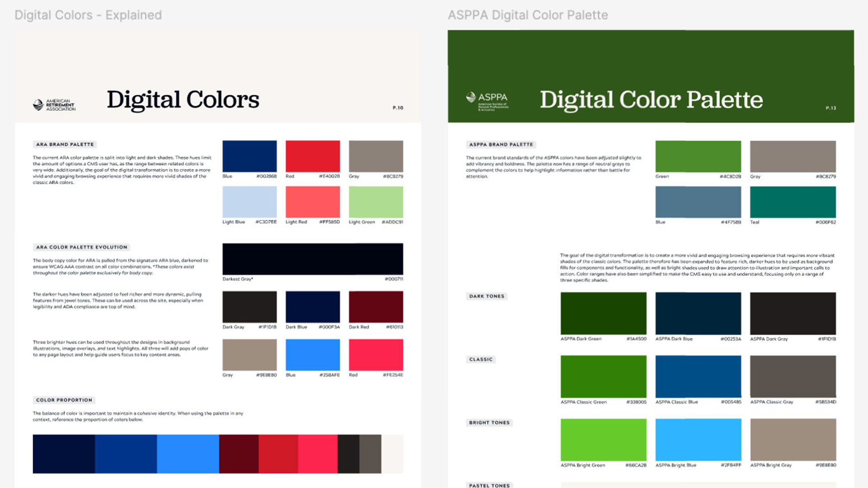This screenshot has height=488, width=868.
Task: Click the Darkest Gray #000711 swatch
Action: (313, 259)
